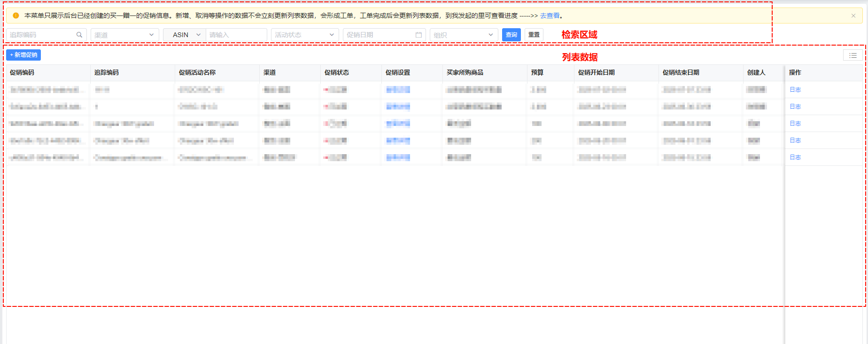Viewport: 868px width, 344px height.
Task: Expand the 活动状态 dropdown
Action: pos(304,35)
